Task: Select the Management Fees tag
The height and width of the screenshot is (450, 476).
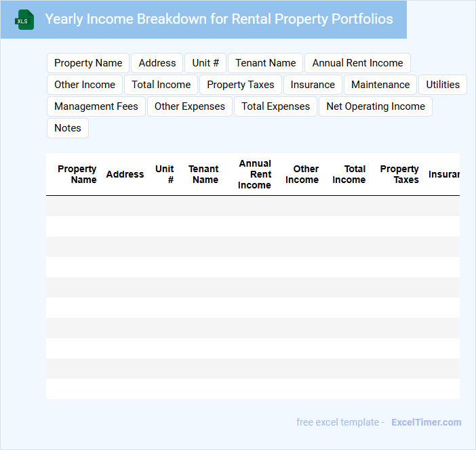Action: [96, 106]
